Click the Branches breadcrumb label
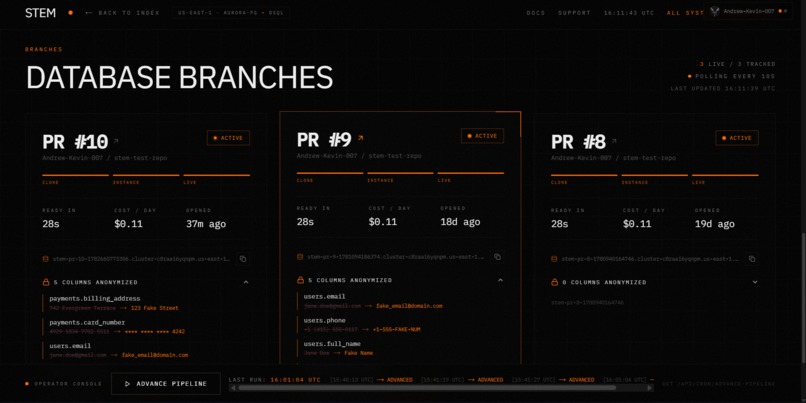This screenshot has width=806, height=403. (x=44, y=49)
